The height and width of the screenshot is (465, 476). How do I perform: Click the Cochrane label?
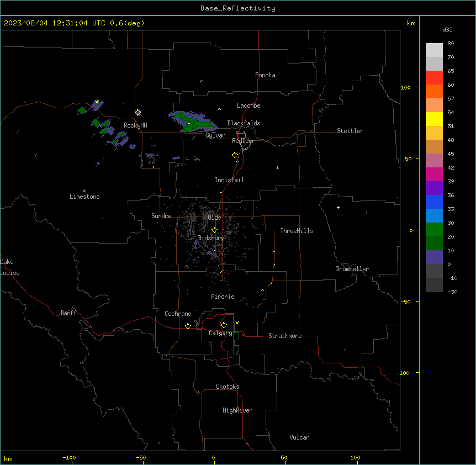click(178, 314)
